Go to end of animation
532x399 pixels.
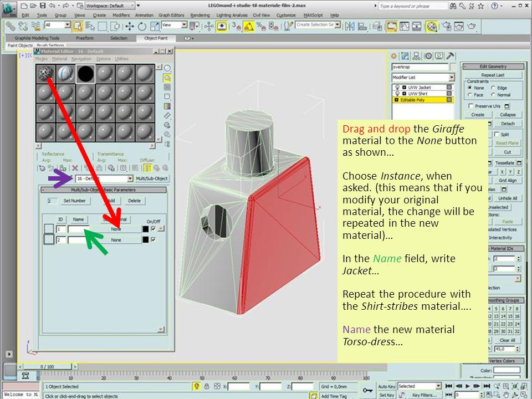tap(487, 386)
